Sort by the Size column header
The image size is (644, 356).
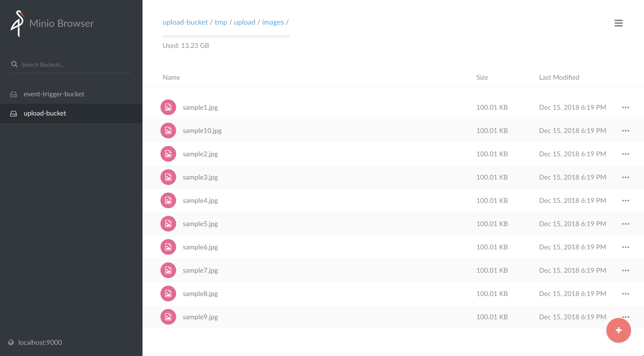point(482,77)
